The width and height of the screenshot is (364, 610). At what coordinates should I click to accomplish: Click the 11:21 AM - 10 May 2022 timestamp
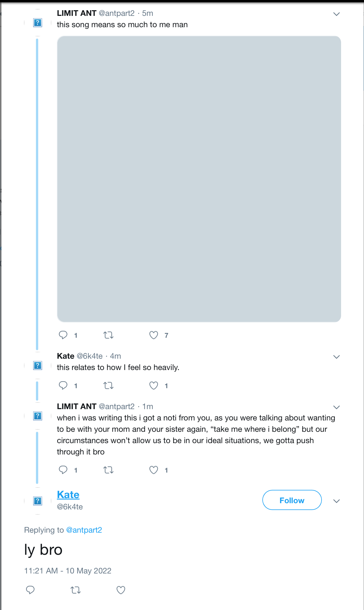[x=68, y=571]
